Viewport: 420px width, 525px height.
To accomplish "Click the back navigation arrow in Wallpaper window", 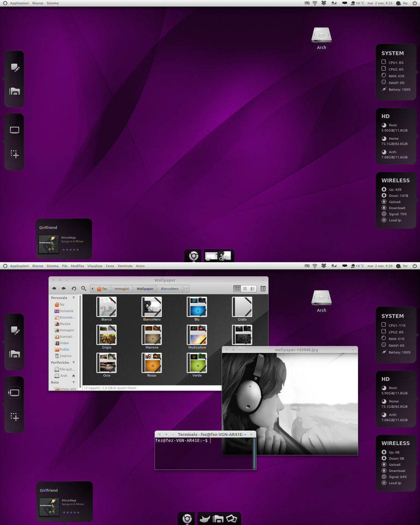I will point(53,288).
